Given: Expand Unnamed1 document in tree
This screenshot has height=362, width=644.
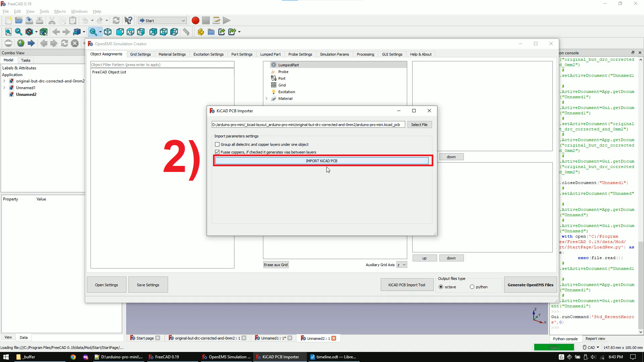Looking at the screenshot, I should coord(4,88).
